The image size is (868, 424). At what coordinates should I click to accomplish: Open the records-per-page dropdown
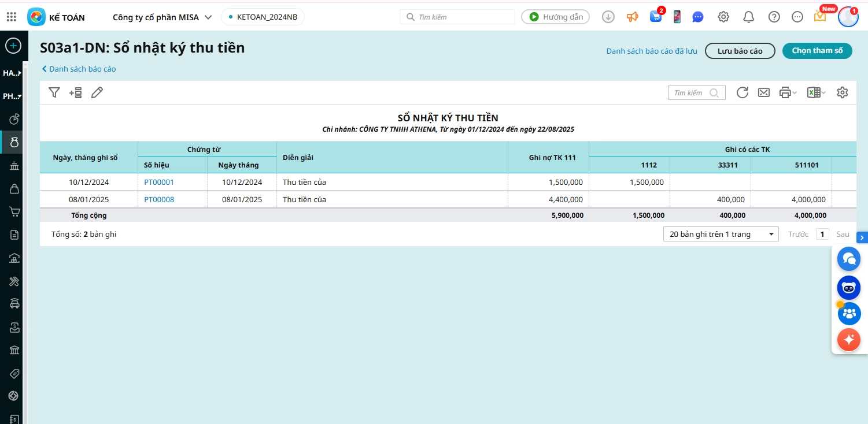[721, 235]
